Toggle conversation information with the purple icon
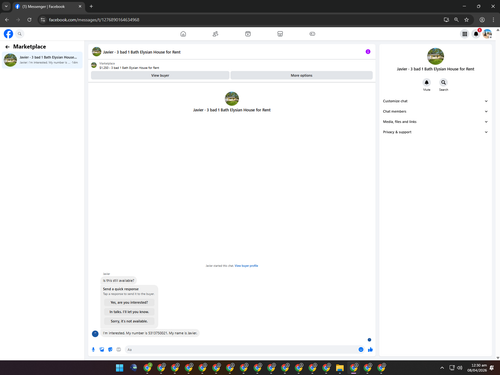Image resolution: width=500 pixels, height=375 pixels. pyautogui.click(x=368, y=52)
